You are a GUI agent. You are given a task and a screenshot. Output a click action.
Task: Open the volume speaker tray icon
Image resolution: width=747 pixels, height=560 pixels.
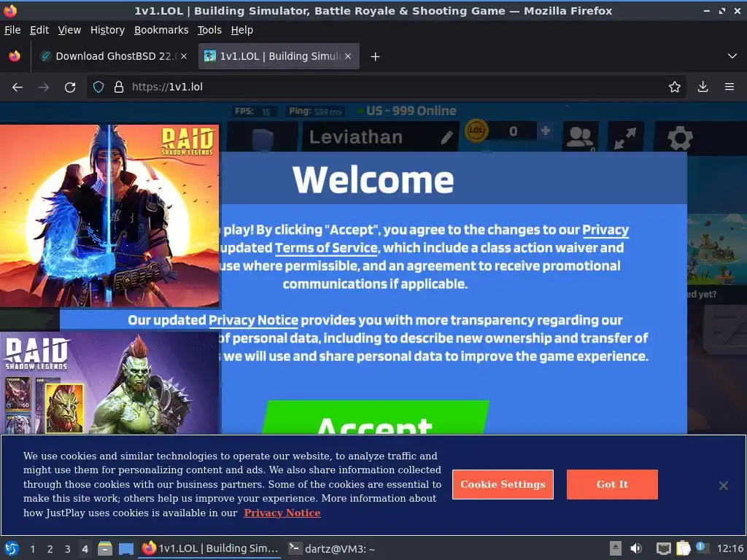635,548
